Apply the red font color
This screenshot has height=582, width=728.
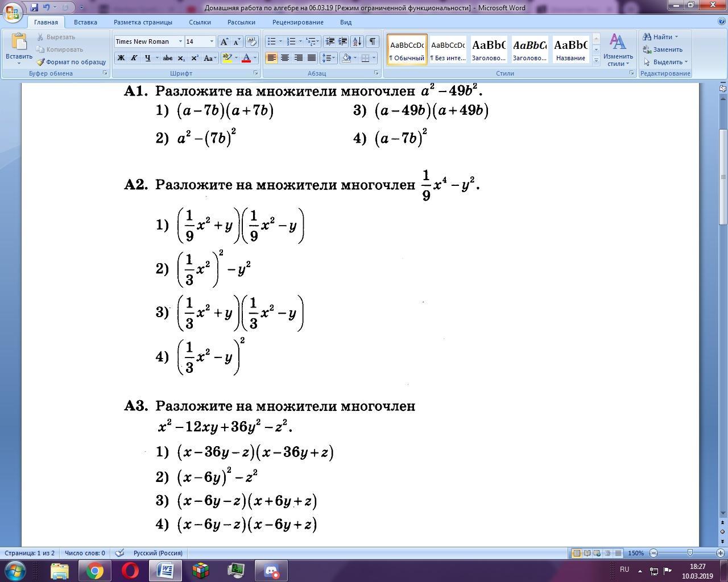pos(246,58)
